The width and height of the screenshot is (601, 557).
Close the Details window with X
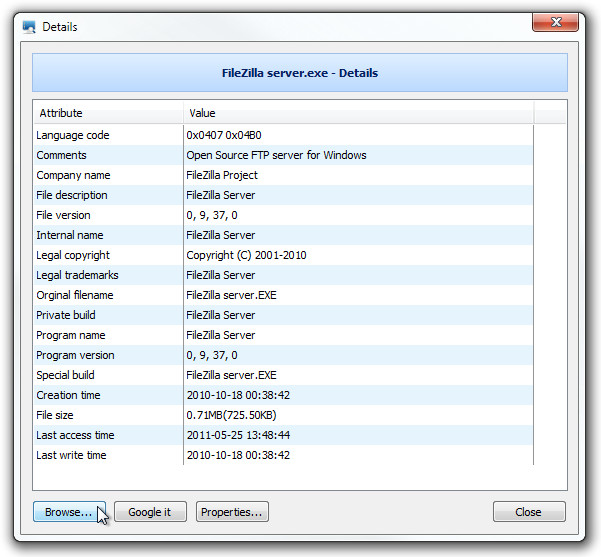pos(555,22)
